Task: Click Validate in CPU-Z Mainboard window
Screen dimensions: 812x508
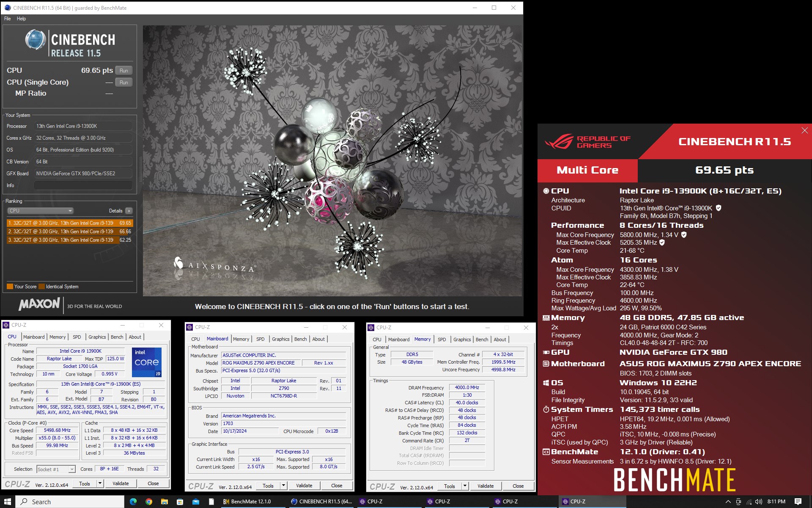Action: (x=304, y=486)
